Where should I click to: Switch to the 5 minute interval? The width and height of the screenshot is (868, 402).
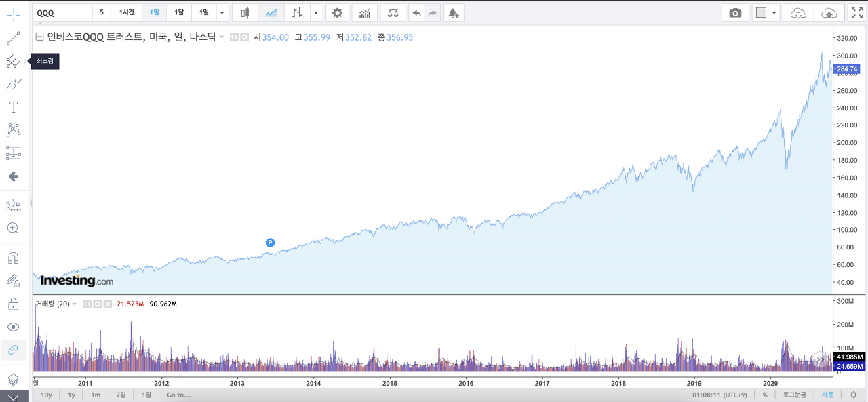click(x=102, y=12)
